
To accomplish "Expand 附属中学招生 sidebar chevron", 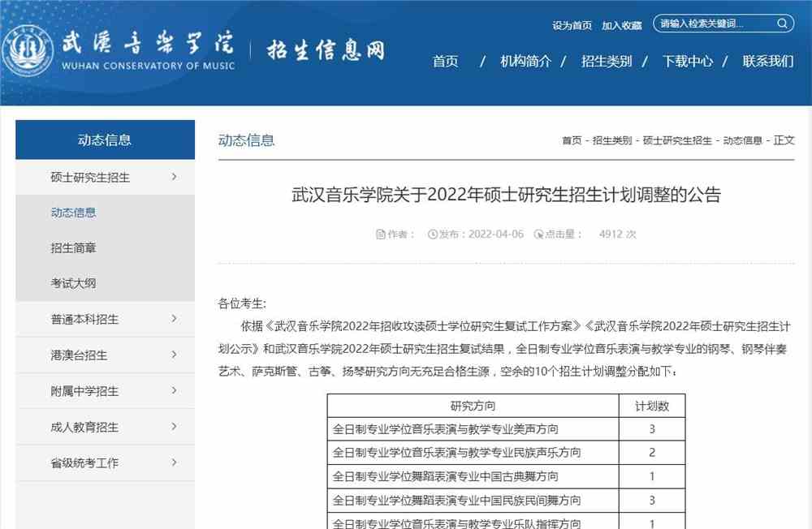I will pyautogui.click(x=174, y=391).
